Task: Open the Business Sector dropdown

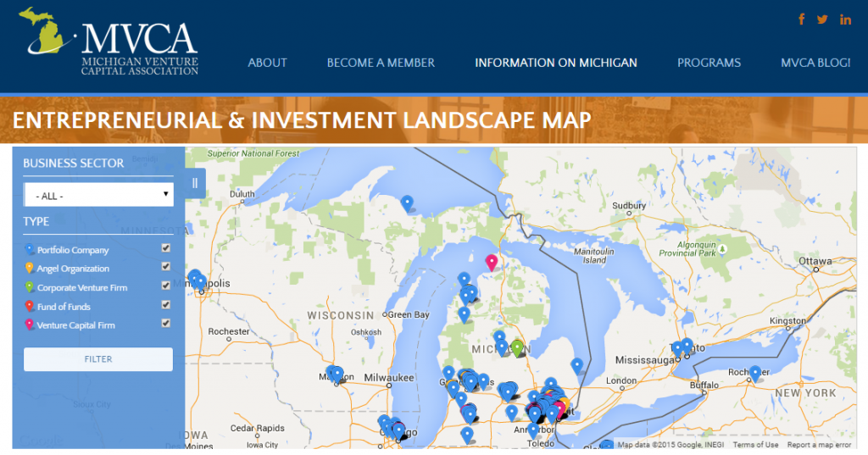Action: point(98,195)
